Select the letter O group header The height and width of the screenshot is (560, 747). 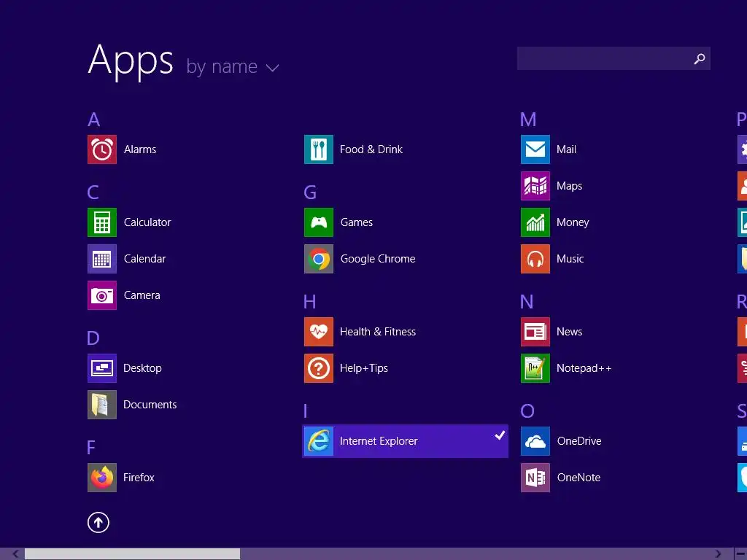coord(527,411)
